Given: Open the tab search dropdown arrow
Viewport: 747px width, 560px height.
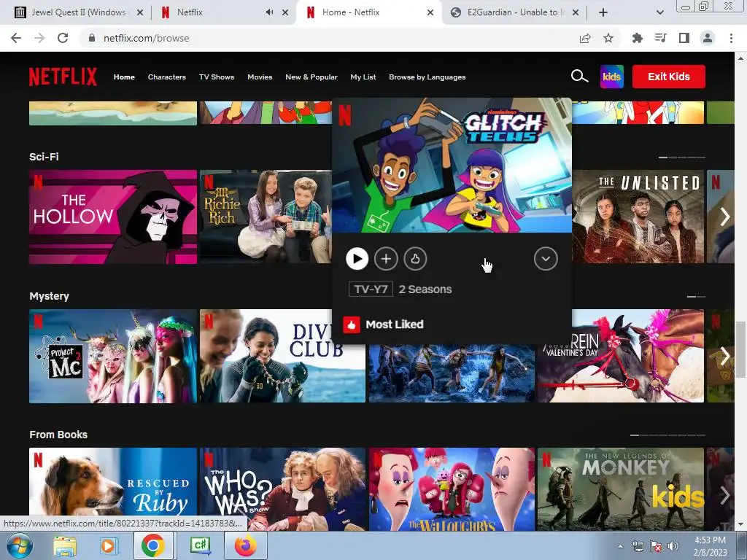Looking at the screenshot, I should pyautogui.click(x=659, y=12).
